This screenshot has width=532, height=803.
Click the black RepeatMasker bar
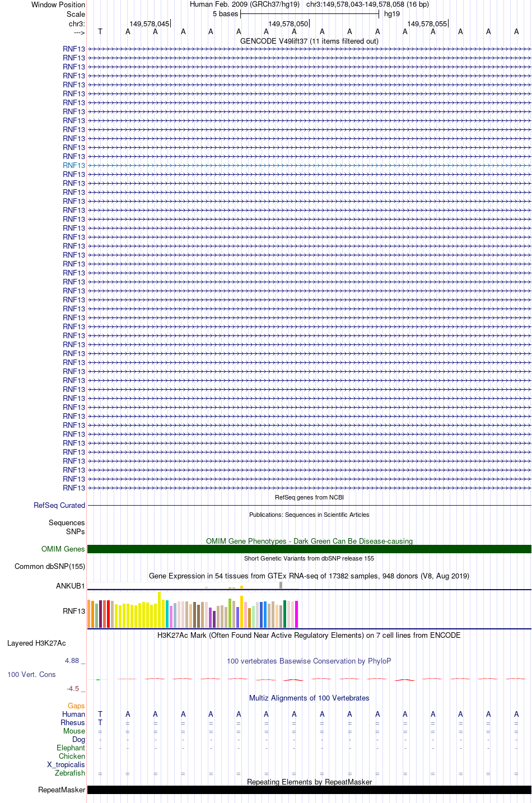click(x=309, y=790)
